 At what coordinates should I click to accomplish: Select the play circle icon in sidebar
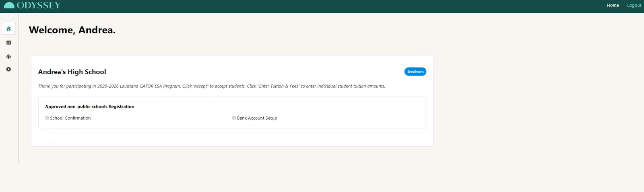pos(8,69)
